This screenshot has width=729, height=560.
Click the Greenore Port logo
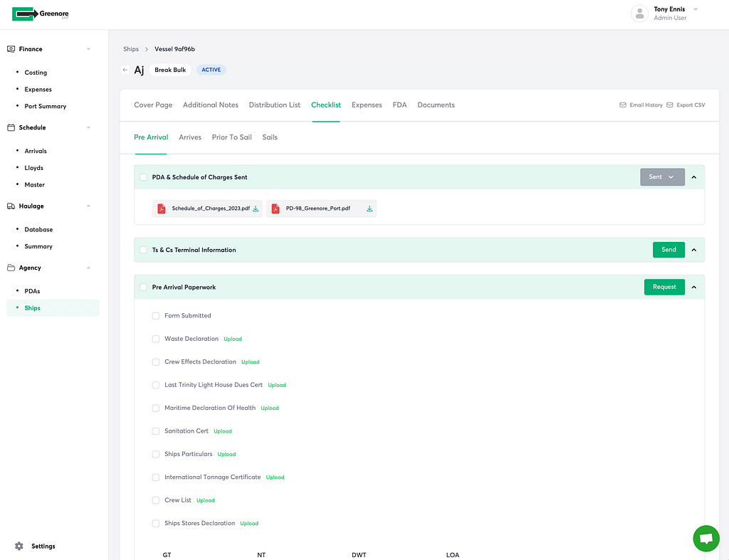pyautogui.click(x=41, y=14)
